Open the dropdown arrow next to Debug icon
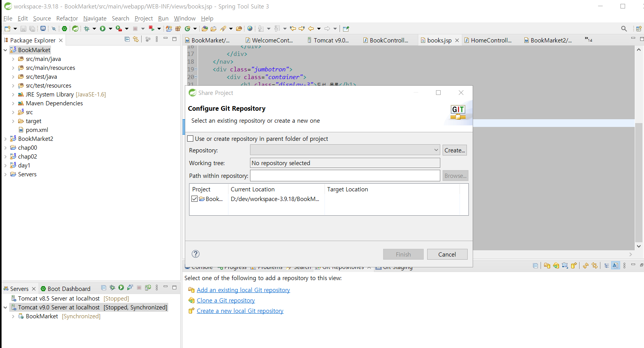The width and height of the screenshot is (644, 348). click(x=94, y=29)
